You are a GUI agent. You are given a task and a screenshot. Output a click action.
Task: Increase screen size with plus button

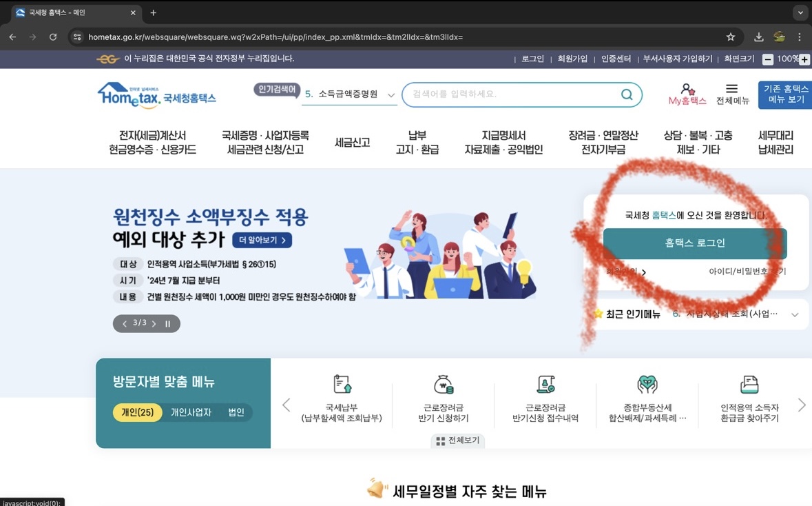coord(804,59)
